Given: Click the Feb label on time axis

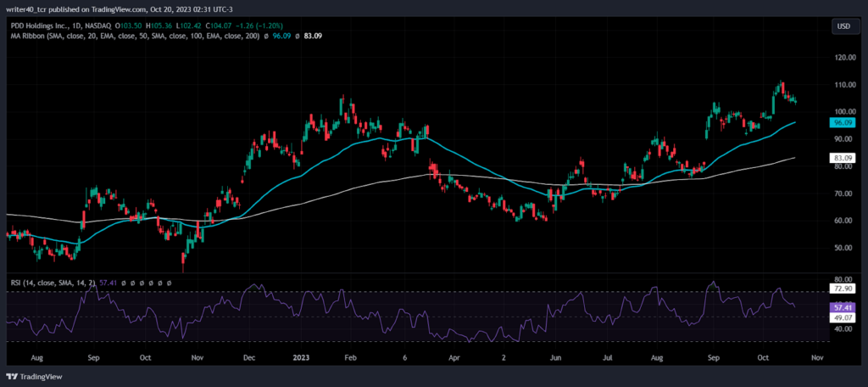Looking at the screenshot, I should 350,358.
